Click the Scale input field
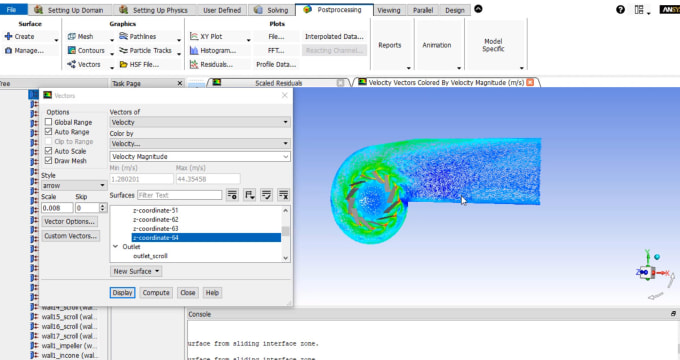Viewport: 680px width, 360px height. coord(57,208)
